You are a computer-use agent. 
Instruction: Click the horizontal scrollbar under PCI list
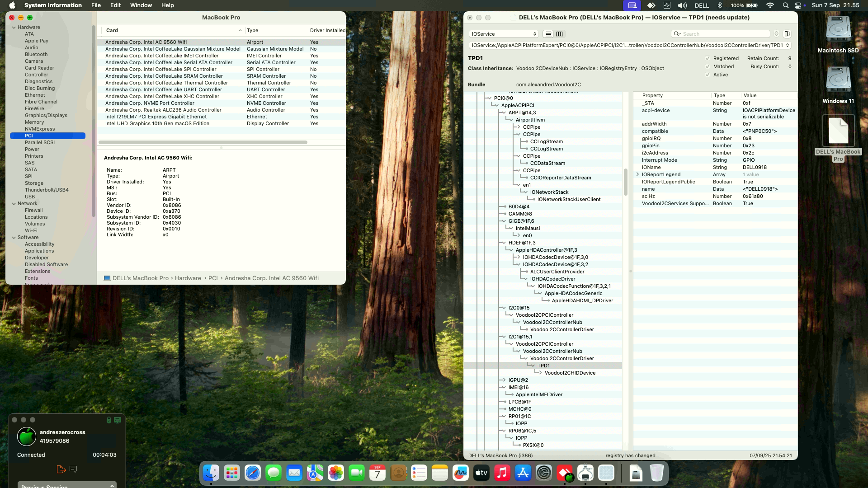point(203,142)
